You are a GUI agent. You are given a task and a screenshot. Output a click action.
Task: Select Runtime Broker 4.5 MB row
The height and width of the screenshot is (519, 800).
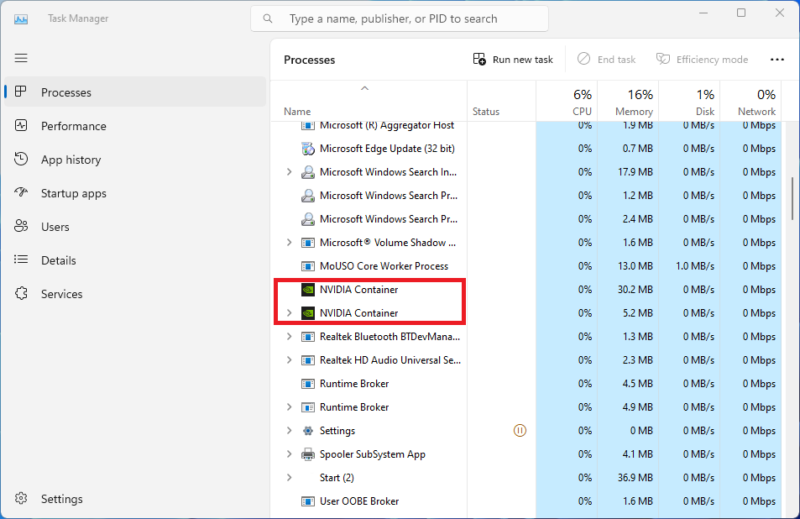(x=526, y=384)
